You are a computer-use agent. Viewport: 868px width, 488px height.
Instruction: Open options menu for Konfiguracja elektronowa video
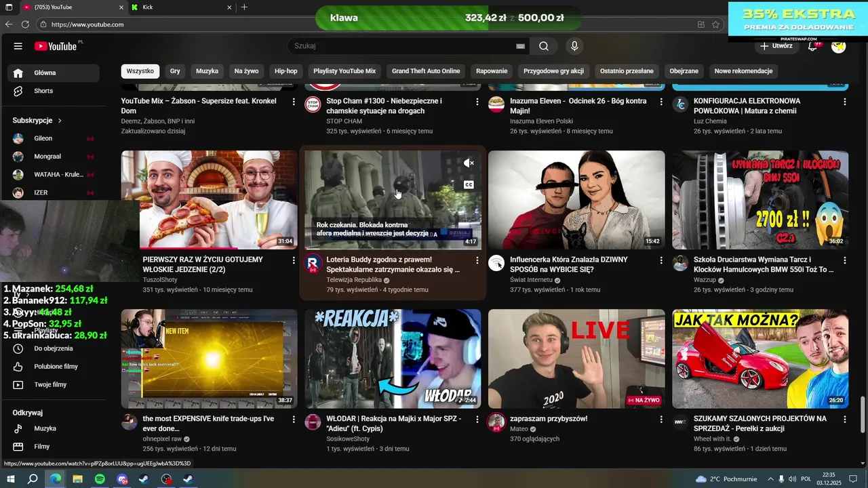click(x=845, y=102)
